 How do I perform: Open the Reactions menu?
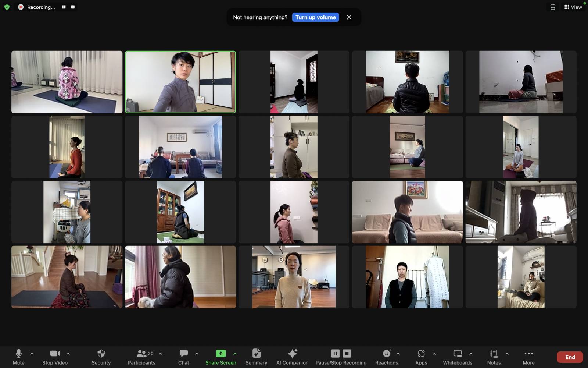[386, 354]
